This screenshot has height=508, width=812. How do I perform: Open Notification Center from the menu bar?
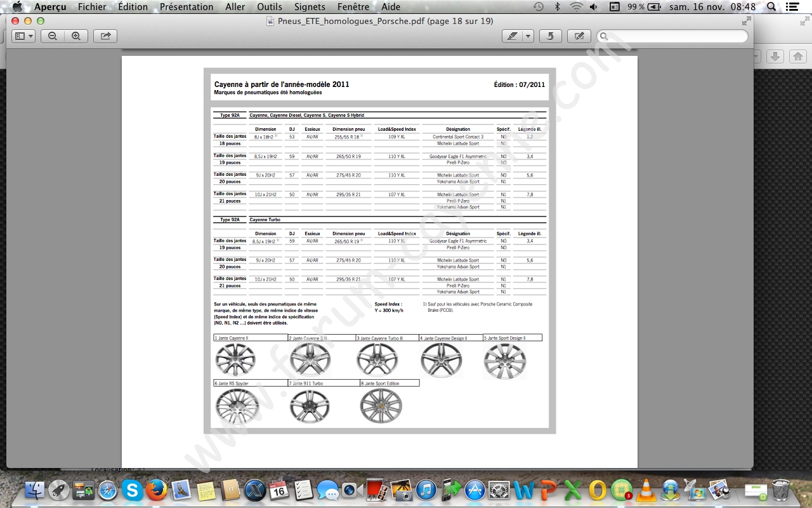[792, 7]
